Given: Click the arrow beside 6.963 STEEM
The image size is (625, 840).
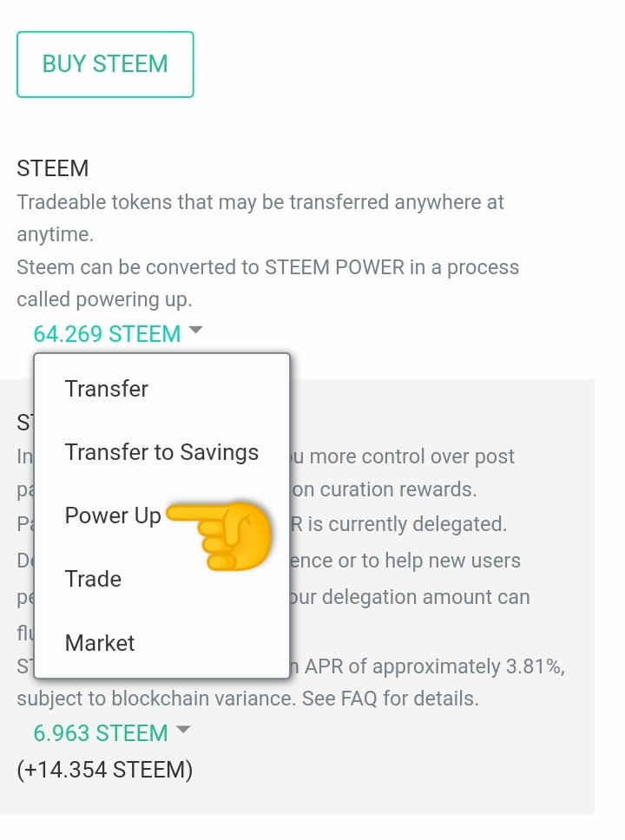Looking at the screenshot, I should (182, 731).
